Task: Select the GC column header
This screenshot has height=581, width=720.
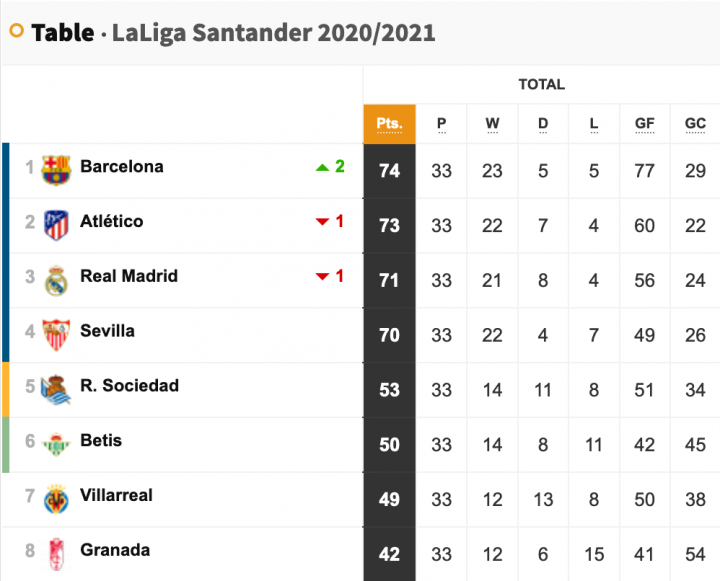Action: (x=695, y=124)
